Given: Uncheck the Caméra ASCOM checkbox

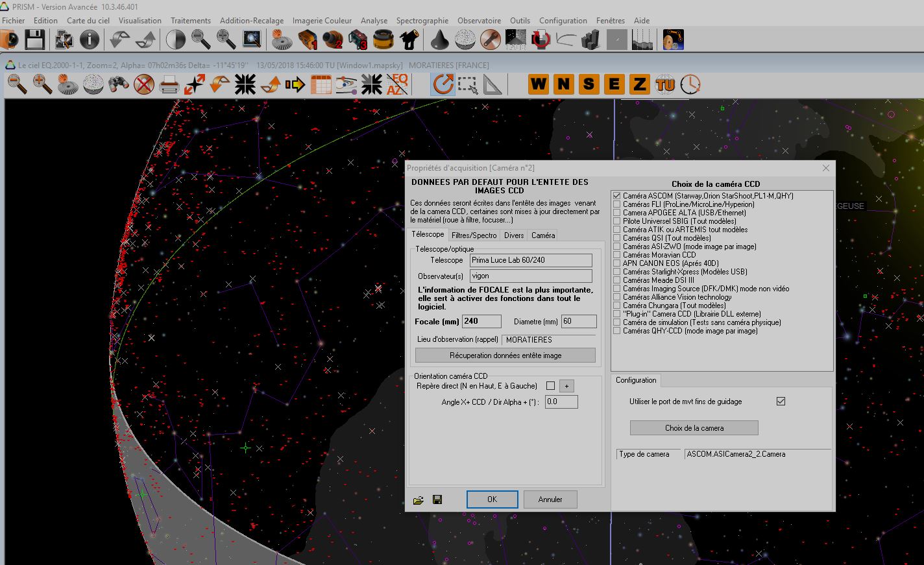Looking at the screenshot, I should 616,196.
